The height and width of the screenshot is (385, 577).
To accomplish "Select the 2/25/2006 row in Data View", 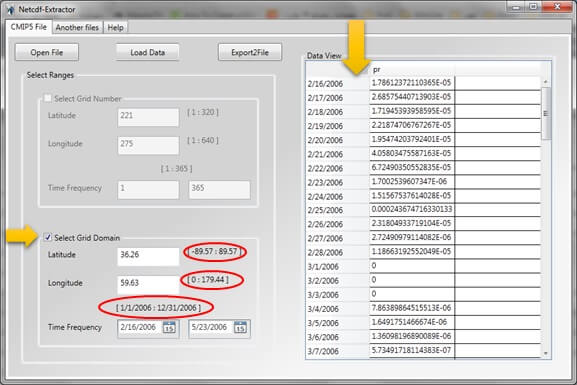I will 423,210.
